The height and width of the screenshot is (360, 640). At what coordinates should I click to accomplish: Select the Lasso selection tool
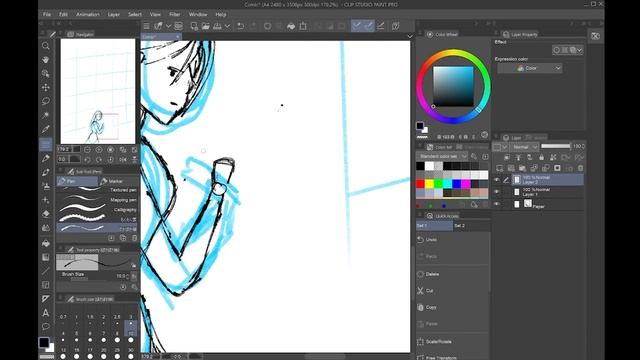(46, 101)
